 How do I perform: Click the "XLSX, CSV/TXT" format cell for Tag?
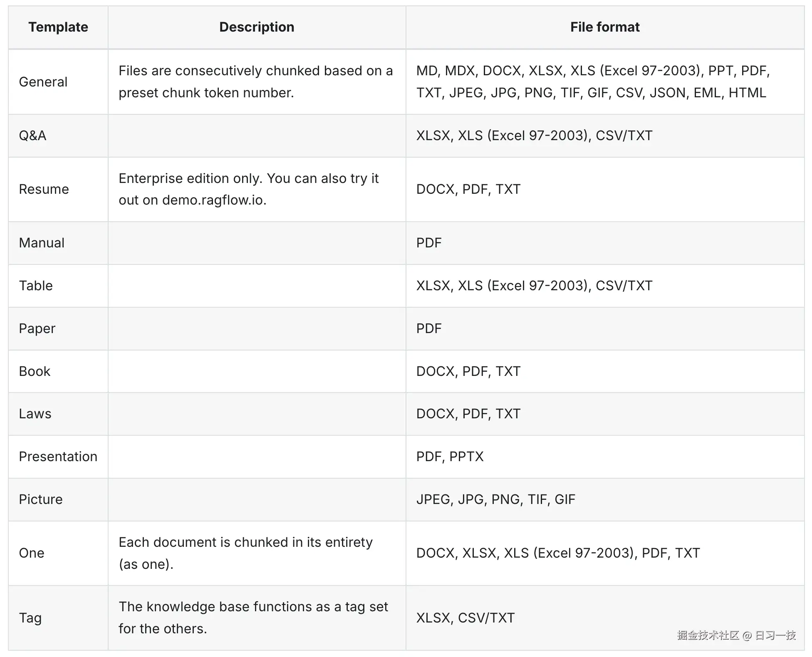click(465, 618)
